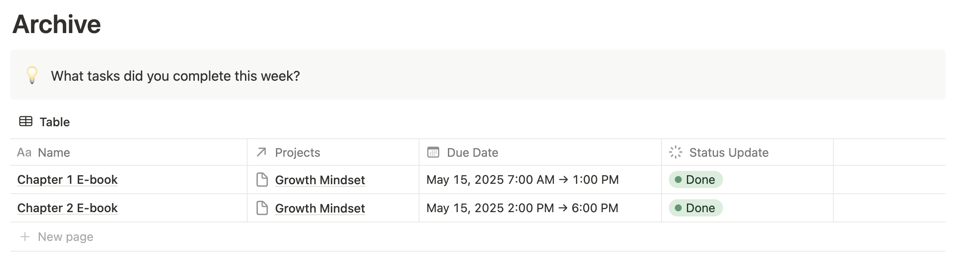The image size is (980, 280).
Task: Click page icon beside second Growth Mindset
Action: point(262,208)
